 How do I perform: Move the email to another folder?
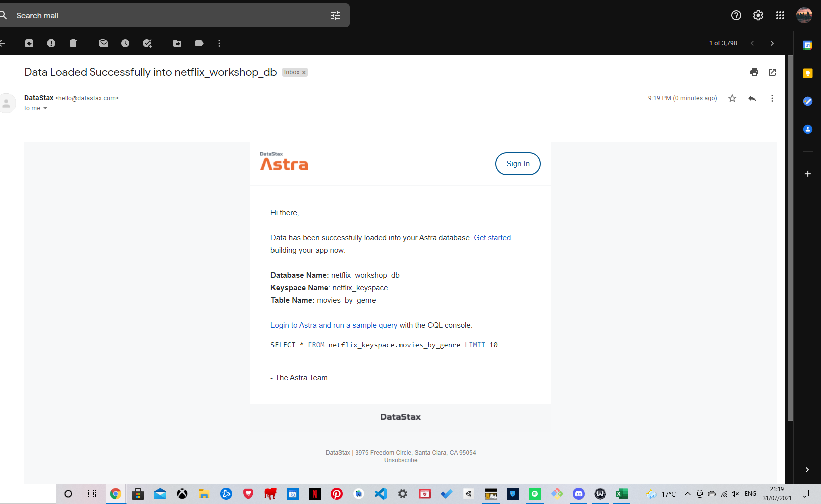pyautogui.click(x=177, y=43)
